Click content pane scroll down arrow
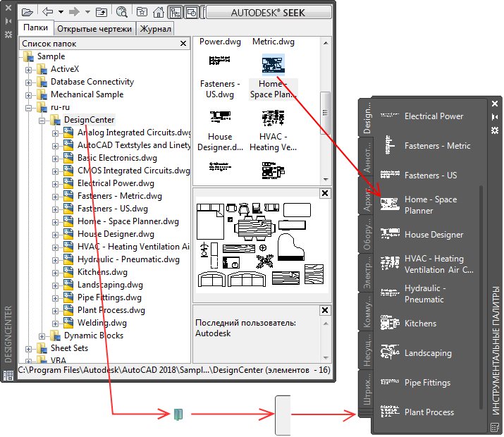 click(326, 179)
